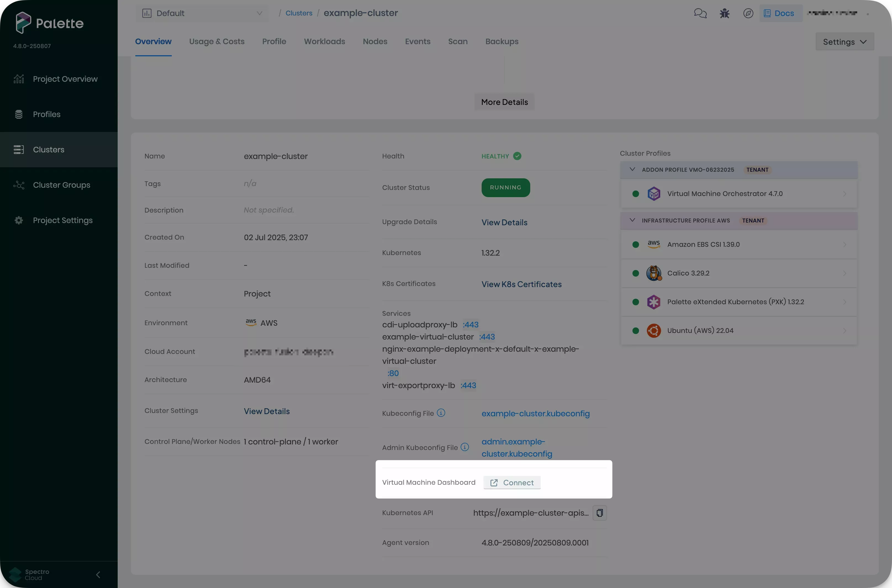This screenshot has width=892, height=588.
Task: Select the Profiles icon in the sidebar
Action: pos(19,114)
